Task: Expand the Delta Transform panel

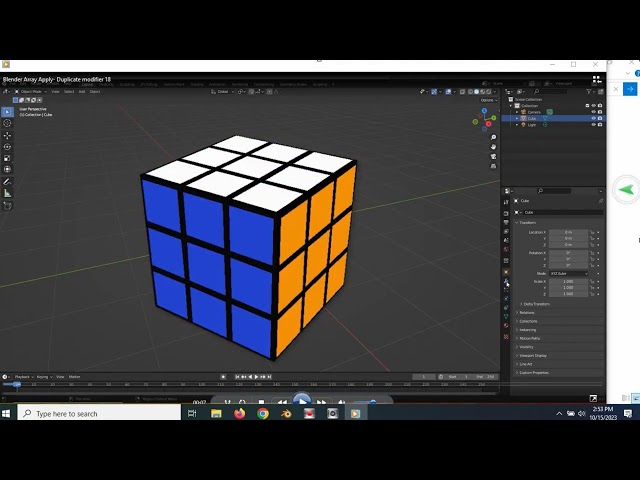Action: click(x=535, y=304)
